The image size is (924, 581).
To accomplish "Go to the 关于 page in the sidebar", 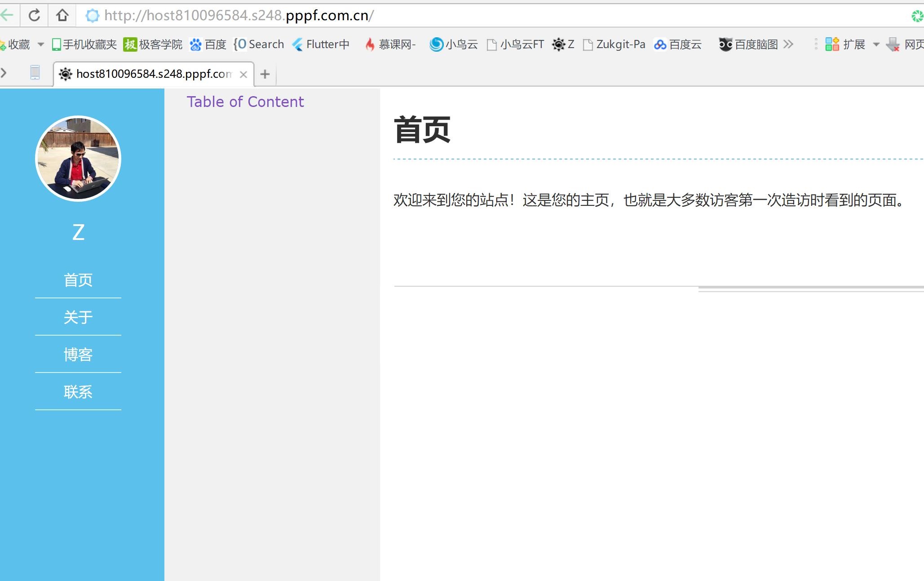I will pos(78,317).
